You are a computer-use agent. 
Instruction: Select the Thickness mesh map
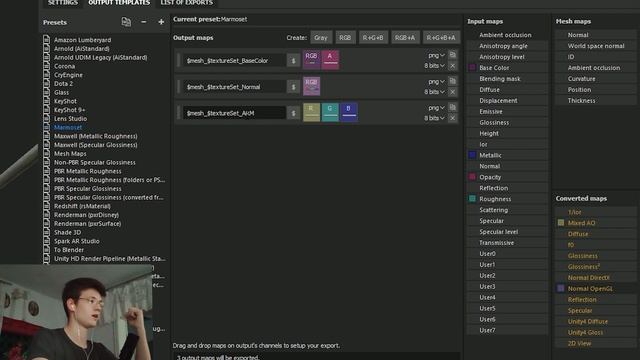tap(595, 100)
